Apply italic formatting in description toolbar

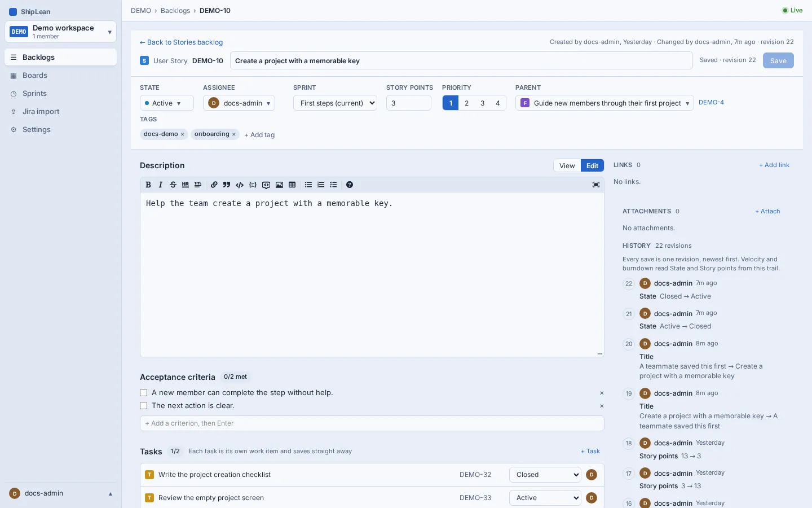click(x=161, y=185)
